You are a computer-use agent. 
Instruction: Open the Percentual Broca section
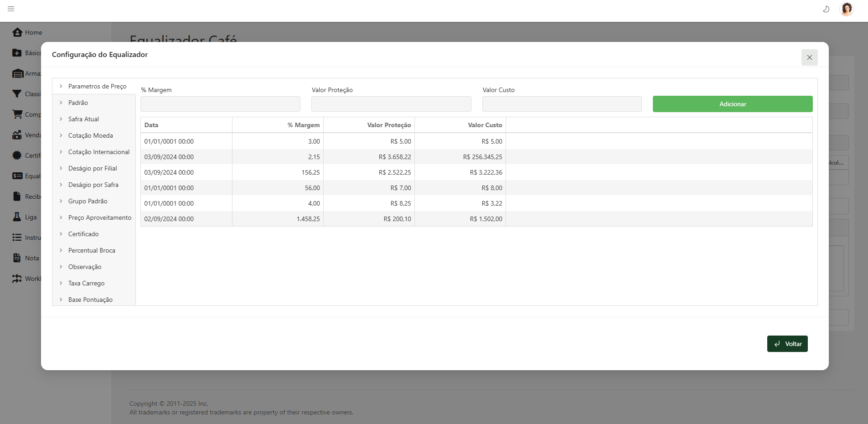pos(92,250)
